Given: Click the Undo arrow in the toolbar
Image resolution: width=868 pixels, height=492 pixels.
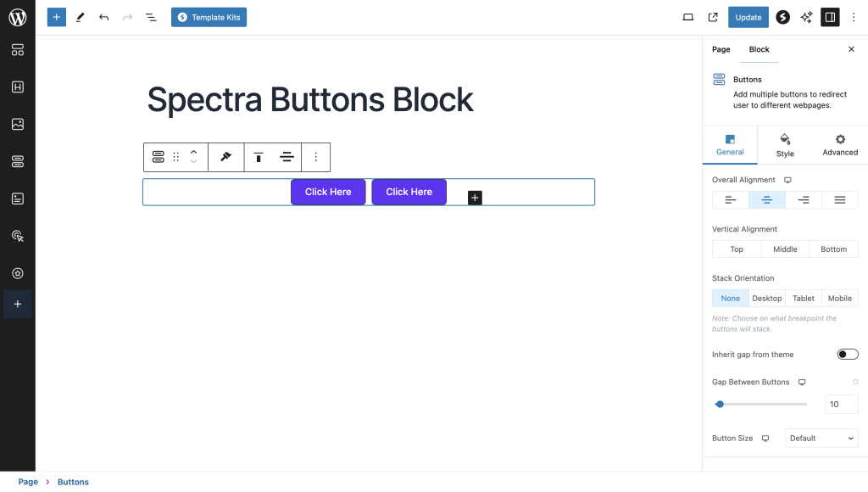Looking at the screenshot, I should [103, 16].
